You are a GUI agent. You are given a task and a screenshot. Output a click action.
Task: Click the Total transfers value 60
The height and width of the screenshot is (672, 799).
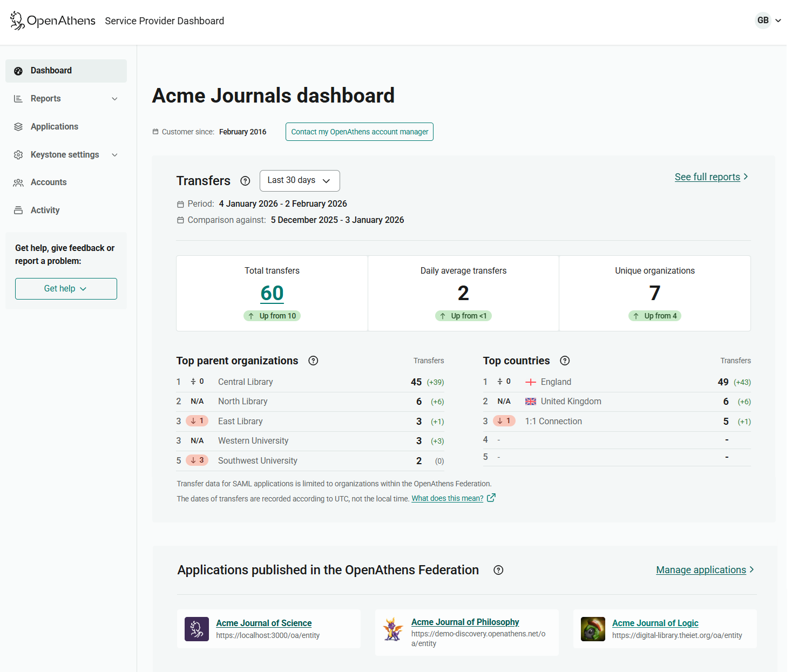click(x=272, y=293)
